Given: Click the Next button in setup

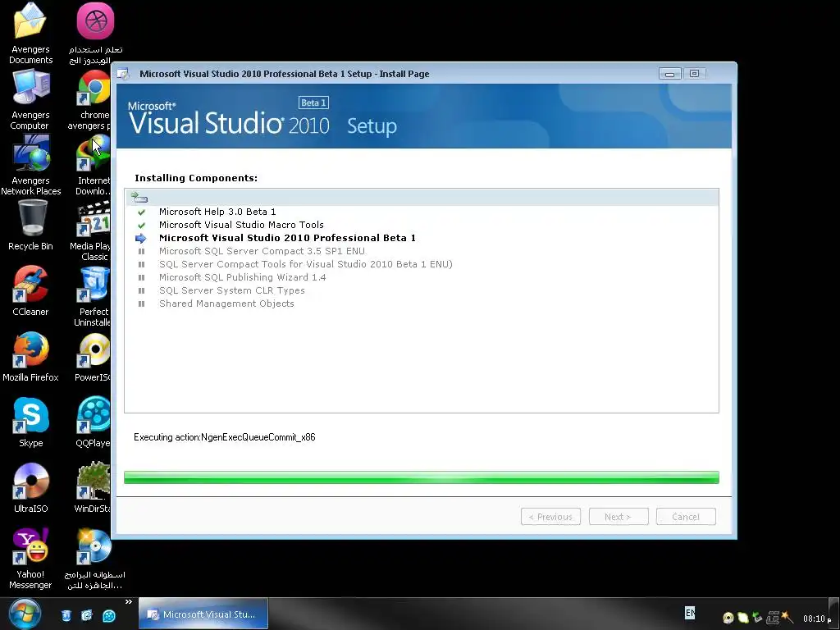Looking at the screenshot, I should pos(619,517).
